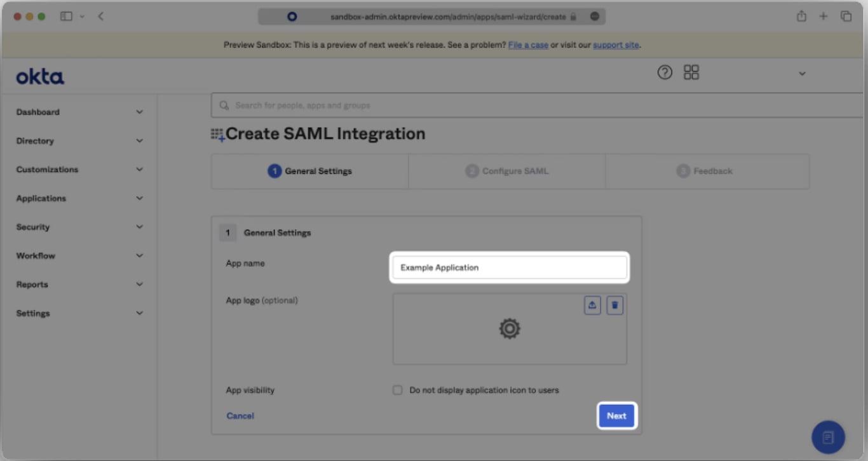Click the Okta logo
The height and width of the screenshot is (461, 868).
[x=40, y=77]
